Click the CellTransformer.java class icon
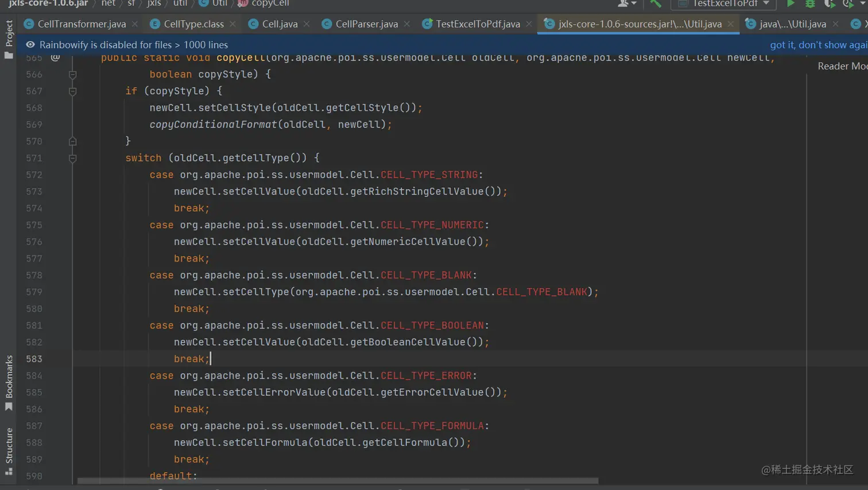The image size is (868, 490). [x=29, y=24]
